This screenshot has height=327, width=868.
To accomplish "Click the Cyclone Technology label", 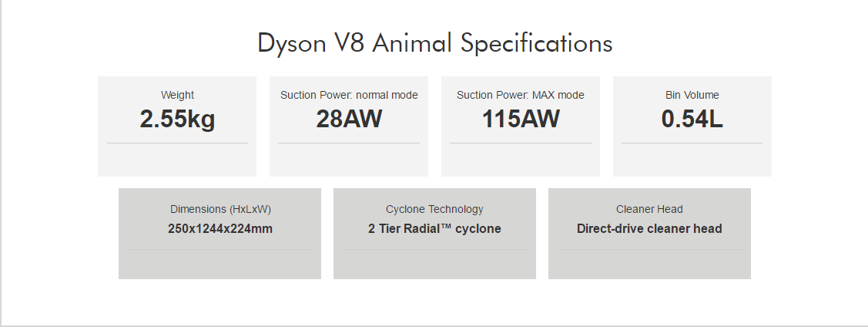I will tap(434, 209).
